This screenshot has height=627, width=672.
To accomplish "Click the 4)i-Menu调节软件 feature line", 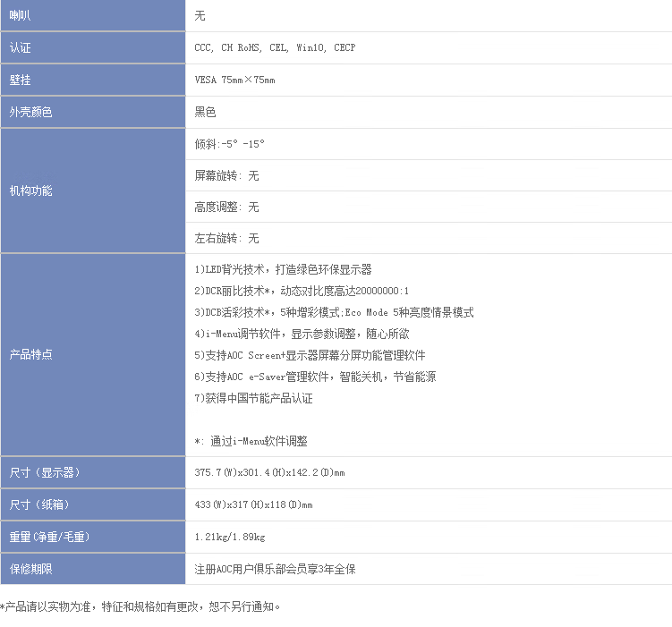I will pos(302,334).
